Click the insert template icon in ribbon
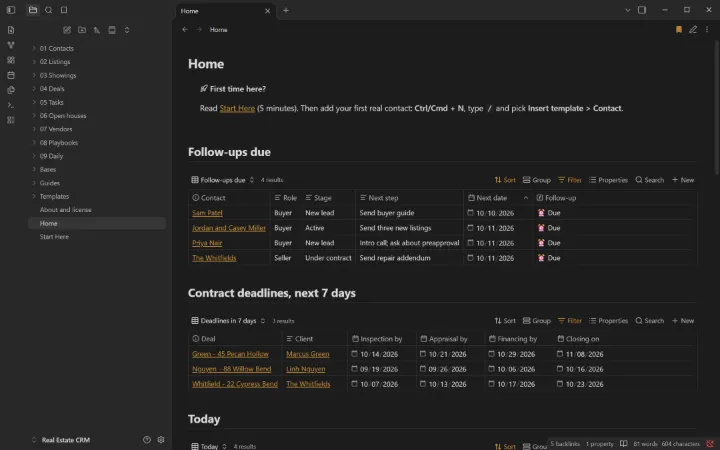This screenshot has height=450, width=720. (11, 90)
